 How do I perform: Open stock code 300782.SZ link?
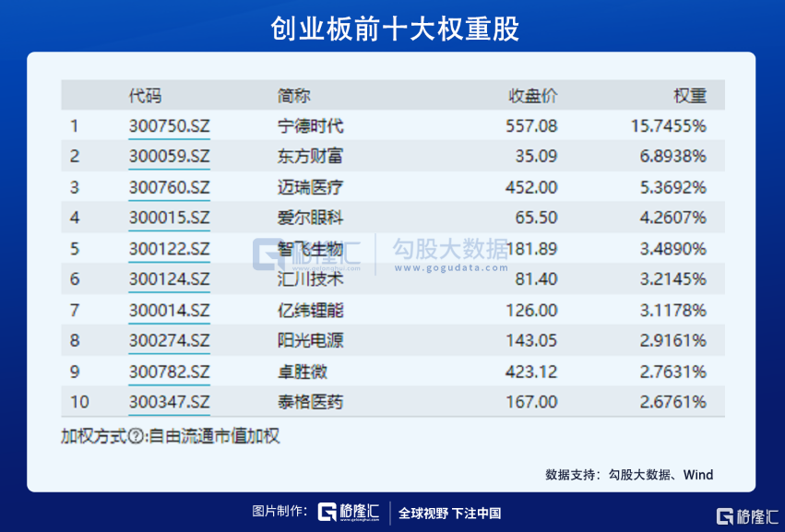[x=169, y=372]
